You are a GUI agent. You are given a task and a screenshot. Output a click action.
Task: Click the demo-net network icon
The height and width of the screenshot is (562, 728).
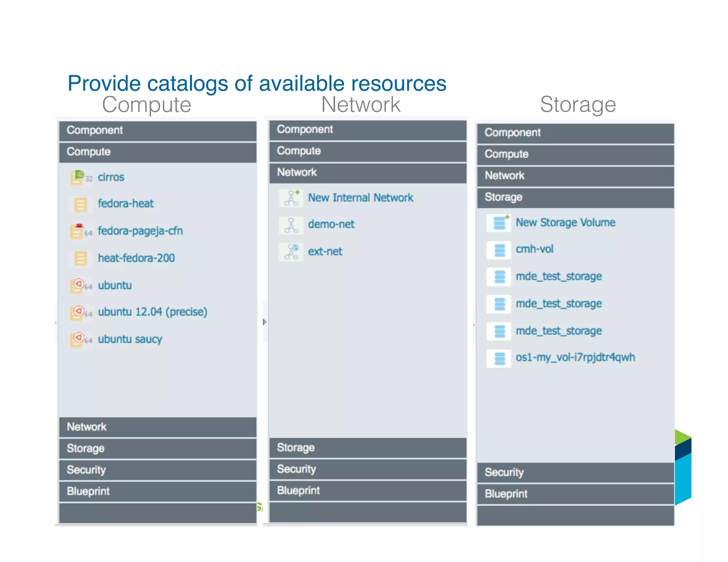(291, 225)
